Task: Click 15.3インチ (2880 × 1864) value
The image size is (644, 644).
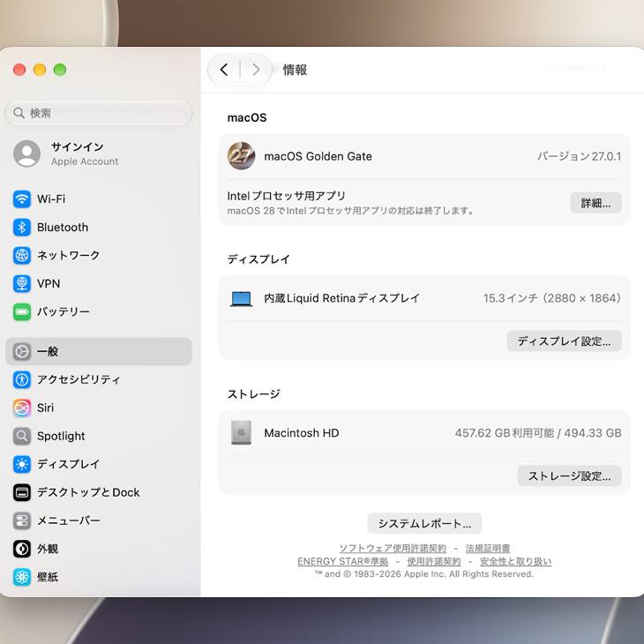Action: tap(552, 298)
